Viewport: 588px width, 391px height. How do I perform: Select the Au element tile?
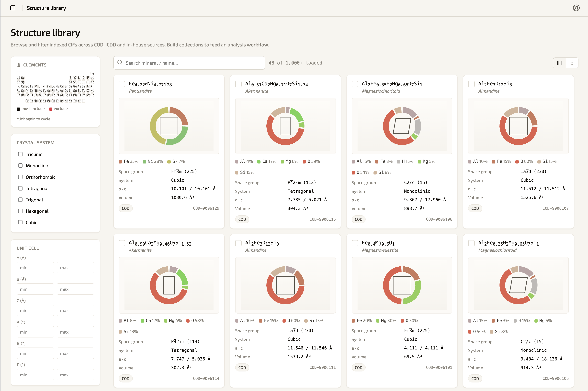point(62,95)
